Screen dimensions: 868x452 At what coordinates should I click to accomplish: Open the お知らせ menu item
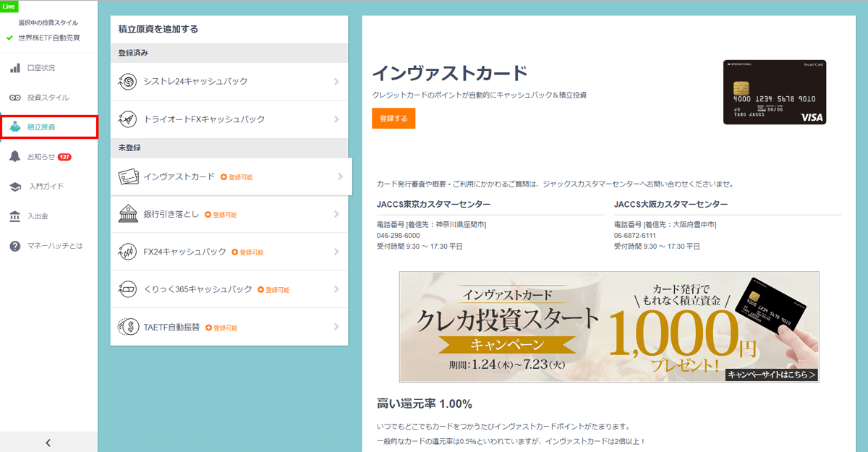(48, 157)
